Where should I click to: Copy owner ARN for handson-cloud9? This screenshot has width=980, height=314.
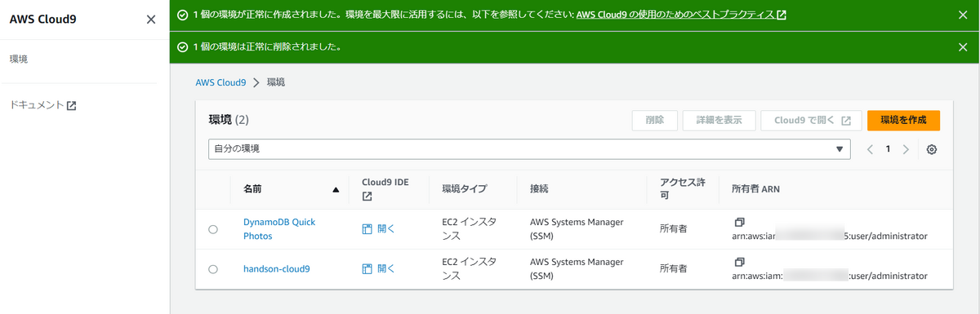coord(739,262)
